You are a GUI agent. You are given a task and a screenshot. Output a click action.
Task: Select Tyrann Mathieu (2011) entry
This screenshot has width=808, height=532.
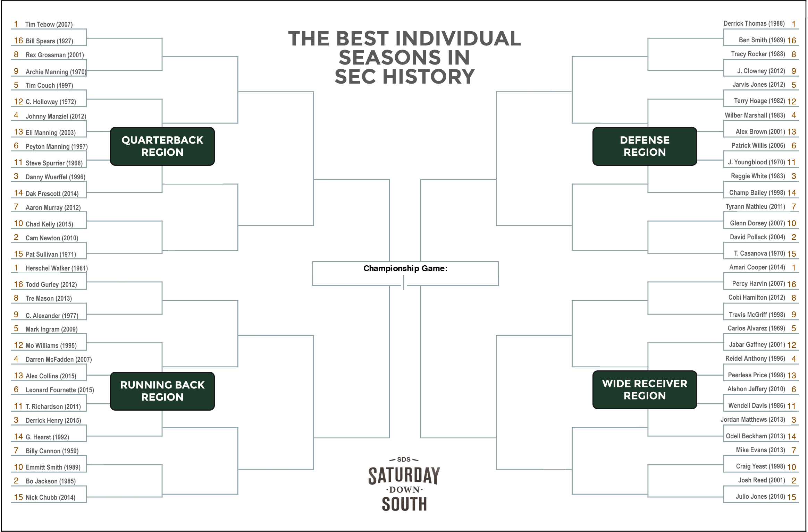(x=755, y=206)
